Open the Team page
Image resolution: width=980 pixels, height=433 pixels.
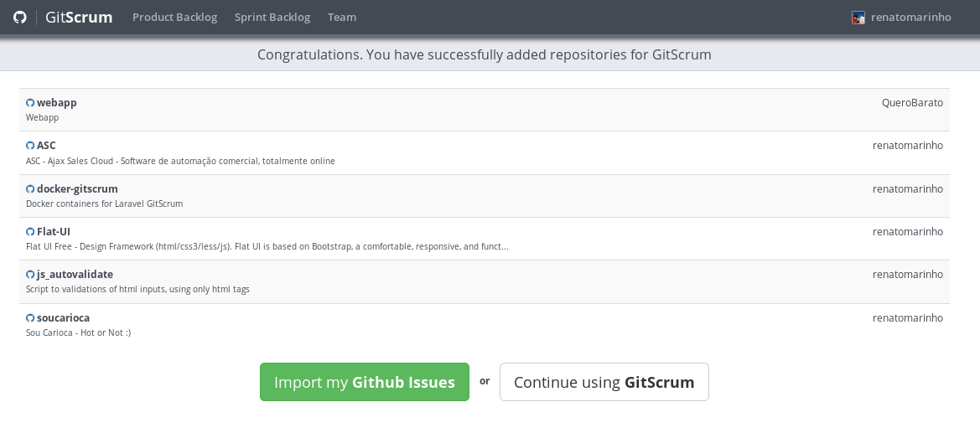[x=342, y=17]
